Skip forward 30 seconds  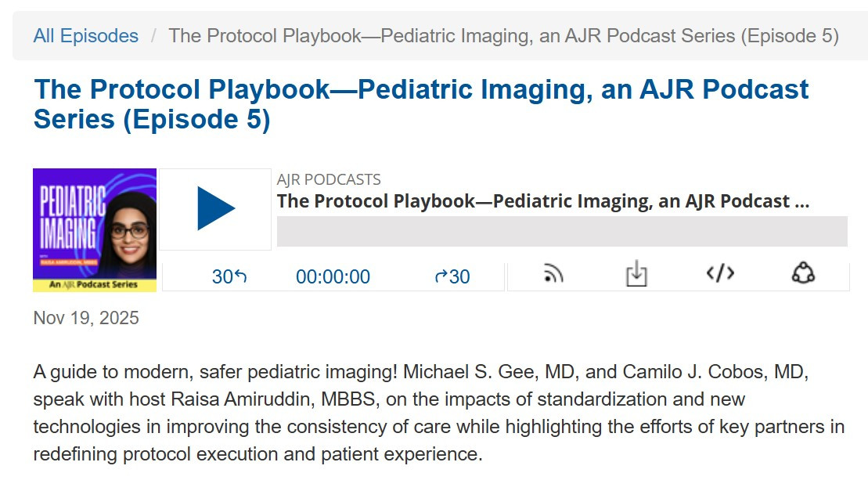[452, 276]
